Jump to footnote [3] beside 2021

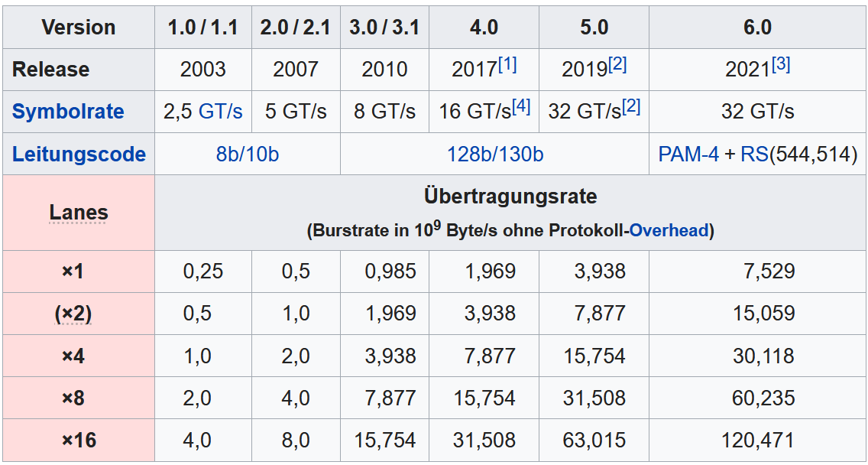[781, 65]
